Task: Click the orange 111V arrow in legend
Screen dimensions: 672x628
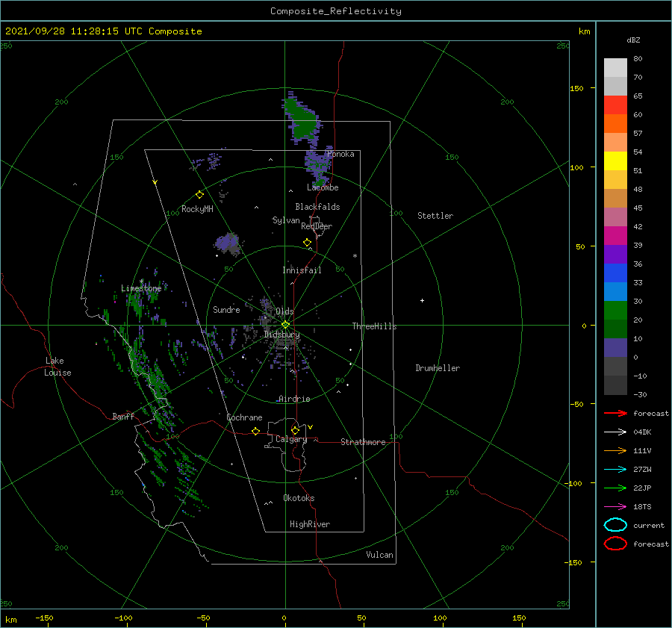Action: [615, 450]
